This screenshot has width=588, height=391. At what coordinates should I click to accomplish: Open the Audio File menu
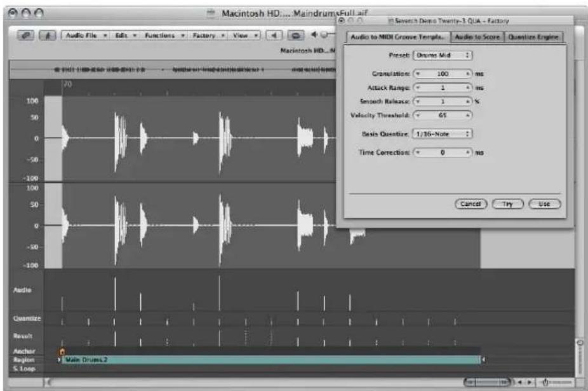[x=86, y=36]
